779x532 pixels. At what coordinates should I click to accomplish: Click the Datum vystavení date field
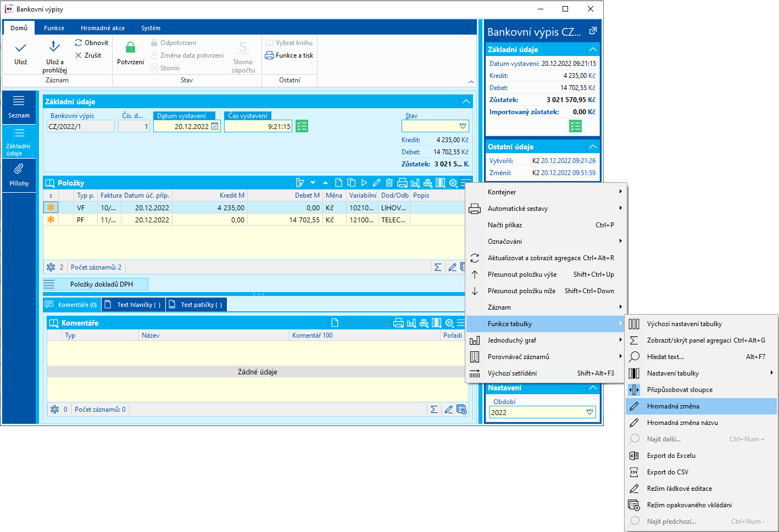(x=187, y=126)
